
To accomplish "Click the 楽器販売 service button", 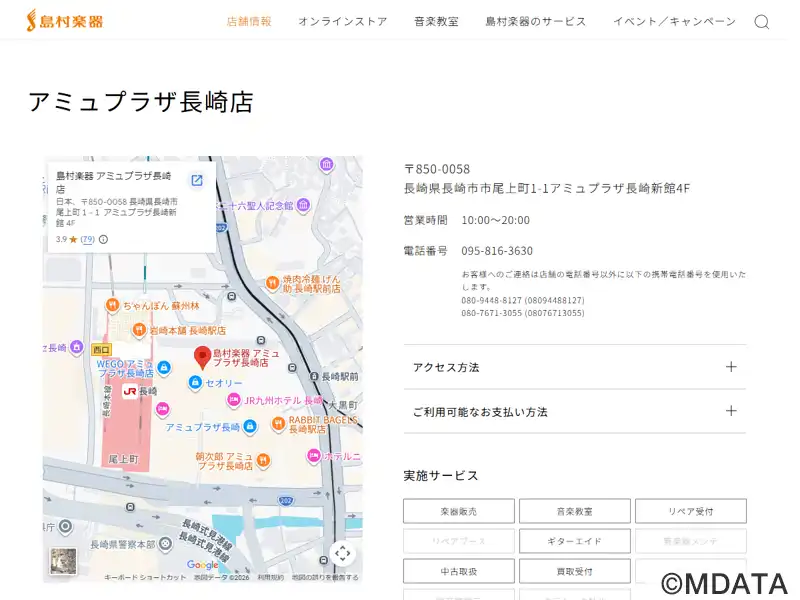I will coord(458,511).
